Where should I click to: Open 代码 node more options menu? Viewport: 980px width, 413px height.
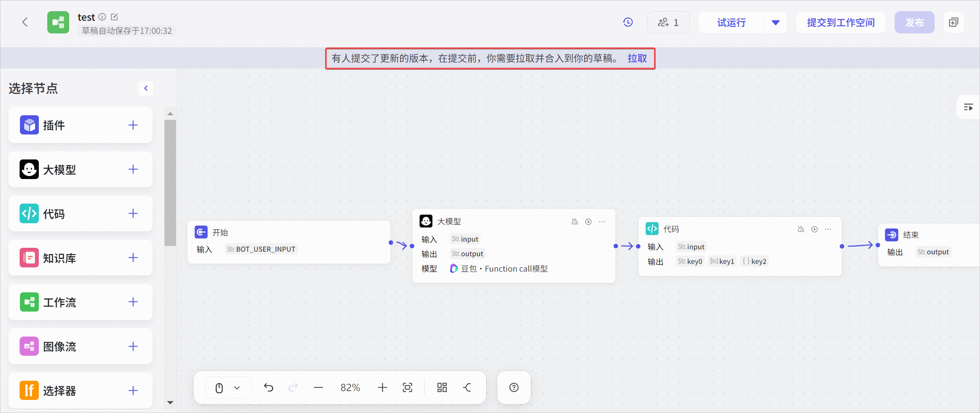pos(828,229)
